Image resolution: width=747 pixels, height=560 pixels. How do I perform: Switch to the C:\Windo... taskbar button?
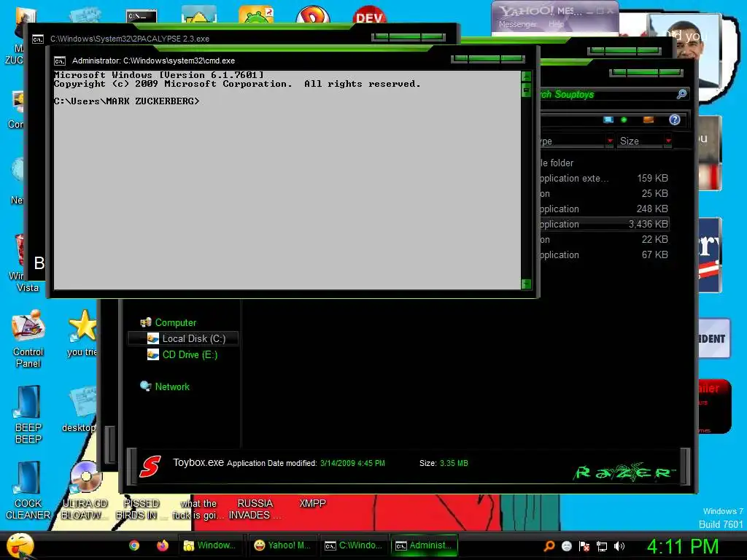[354, 545]
